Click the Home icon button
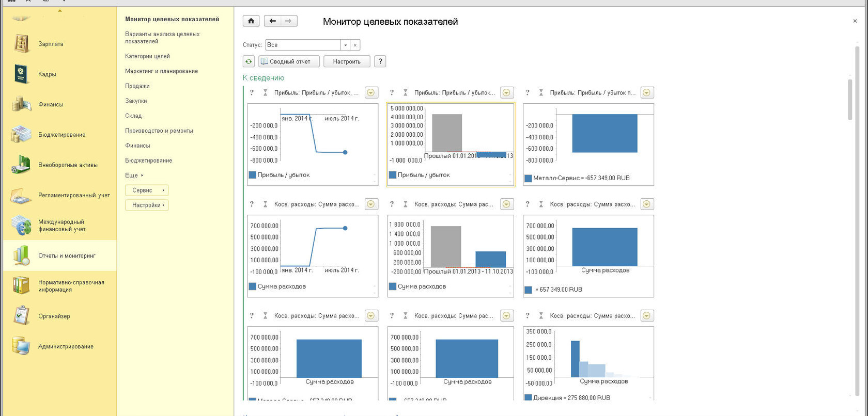Screen dimensions: 868x416 [x=251, y=21]
